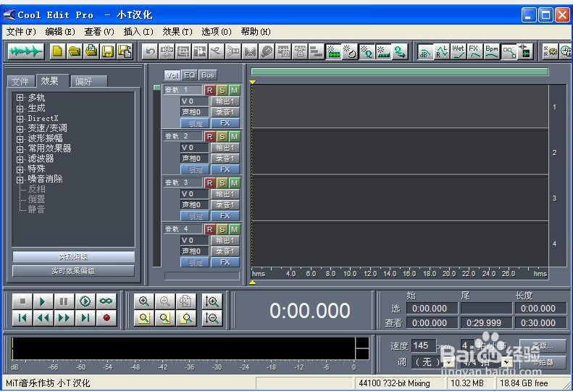Open FX settings for track 1
The width and height of the screenshot is (573, 392).
(225, 123)
